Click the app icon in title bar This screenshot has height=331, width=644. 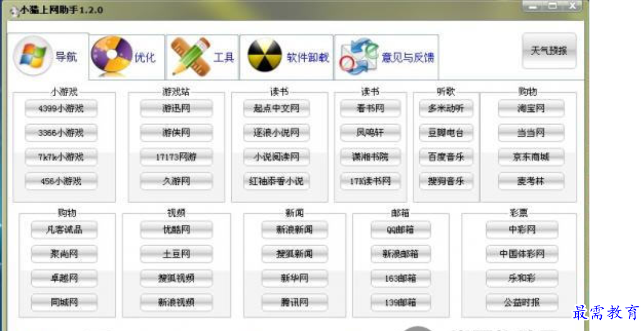coord(15,12)
